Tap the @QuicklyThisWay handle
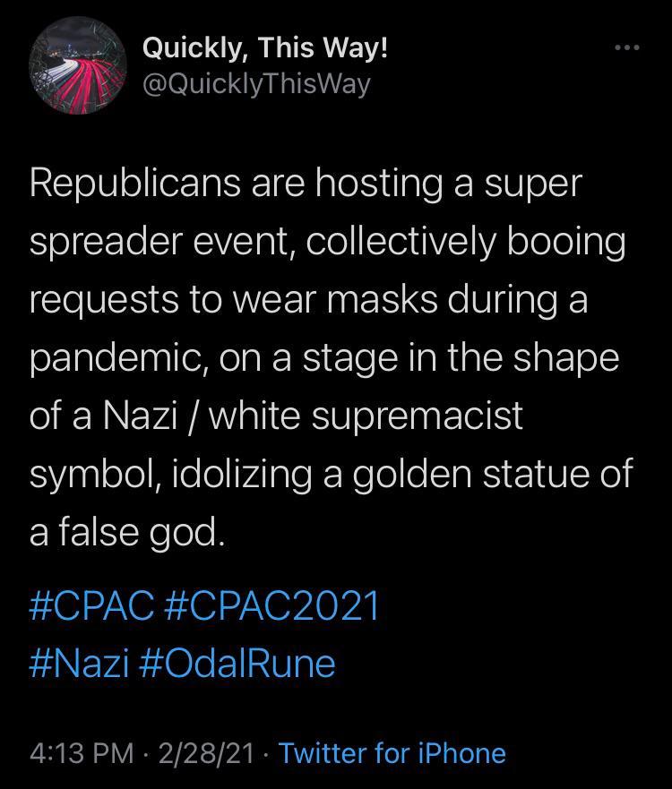The height and width of the screenshot is (789, 672). [255, 84]
